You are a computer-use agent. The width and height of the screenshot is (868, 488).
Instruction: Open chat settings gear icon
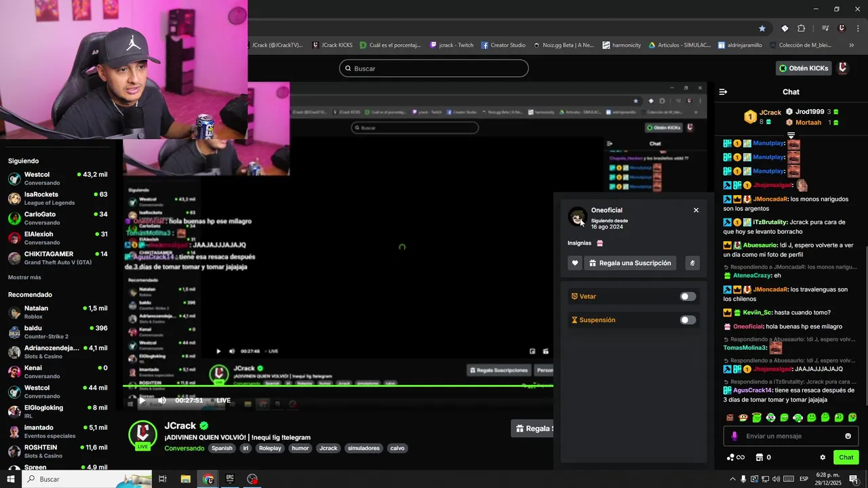[x=823, y=457]
